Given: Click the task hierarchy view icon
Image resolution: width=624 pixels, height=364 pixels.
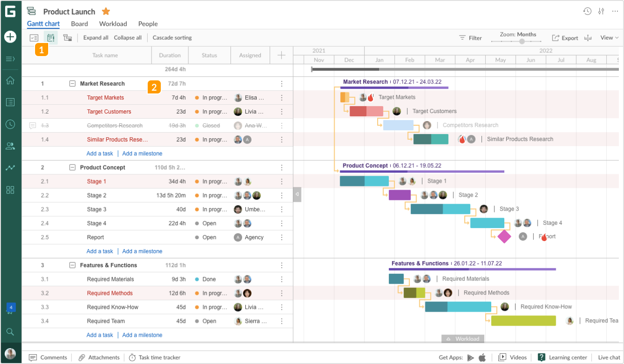Looking at the screenshot, I should pyautogui.click(x=67, y=37).
